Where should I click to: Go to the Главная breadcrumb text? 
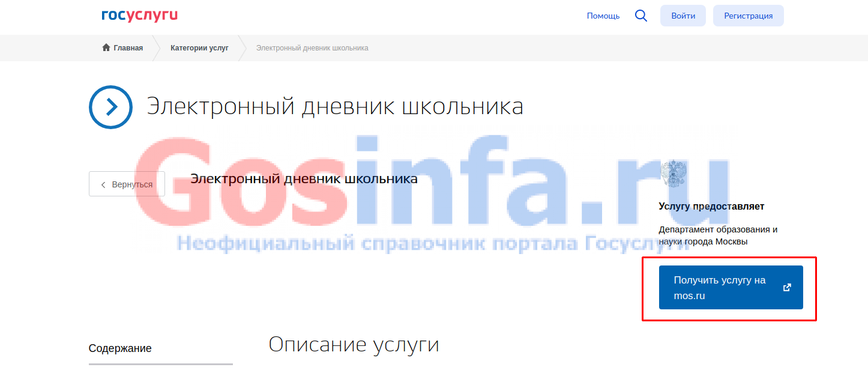(128, 48)
